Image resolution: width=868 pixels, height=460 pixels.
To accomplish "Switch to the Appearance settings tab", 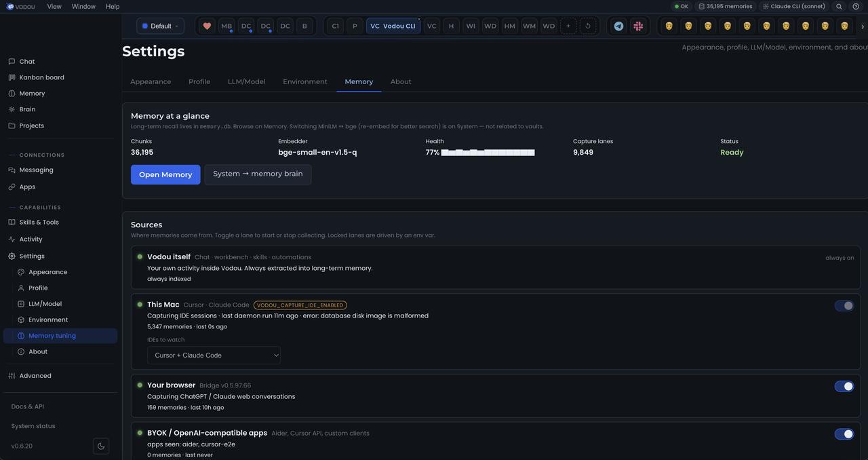I will 151,81.
